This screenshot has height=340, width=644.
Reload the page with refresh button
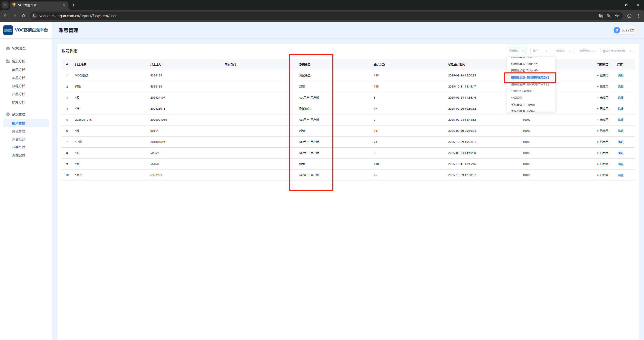point(24,16)
